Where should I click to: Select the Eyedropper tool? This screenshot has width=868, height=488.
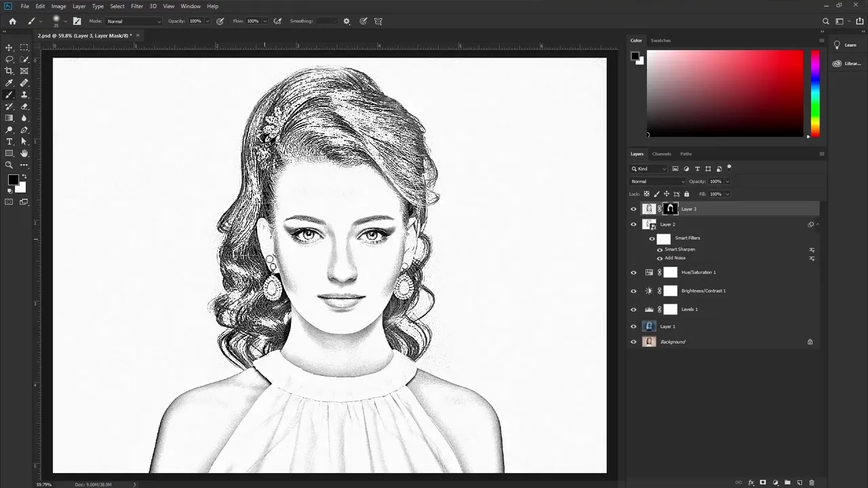point(9,83)
